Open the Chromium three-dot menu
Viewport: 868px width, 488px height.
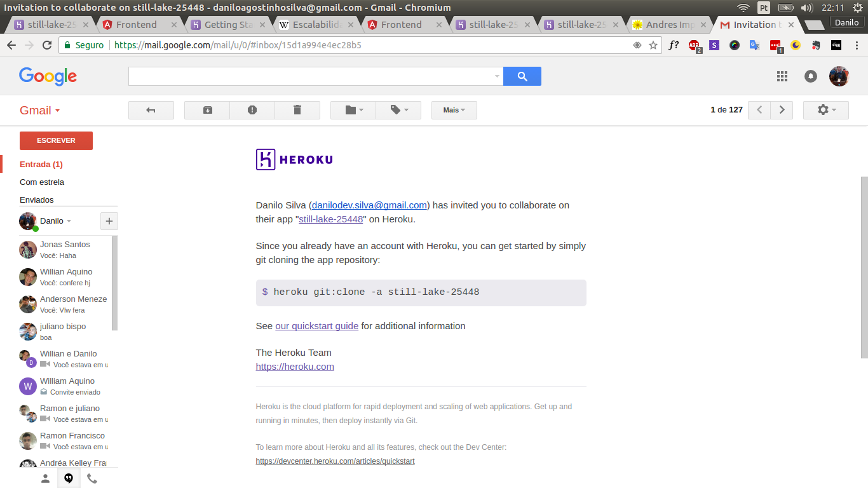pyautogui.click(x=857, y=45)
